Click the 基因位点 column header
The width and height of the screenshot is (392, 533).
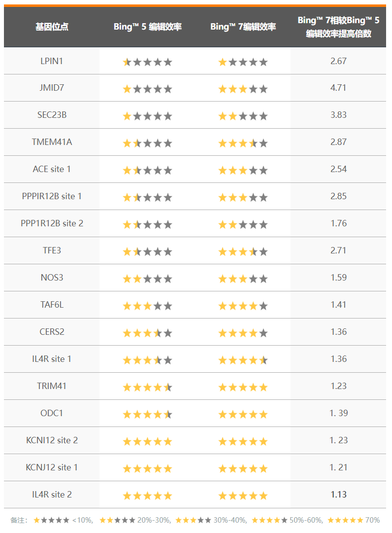pos(52,27)
